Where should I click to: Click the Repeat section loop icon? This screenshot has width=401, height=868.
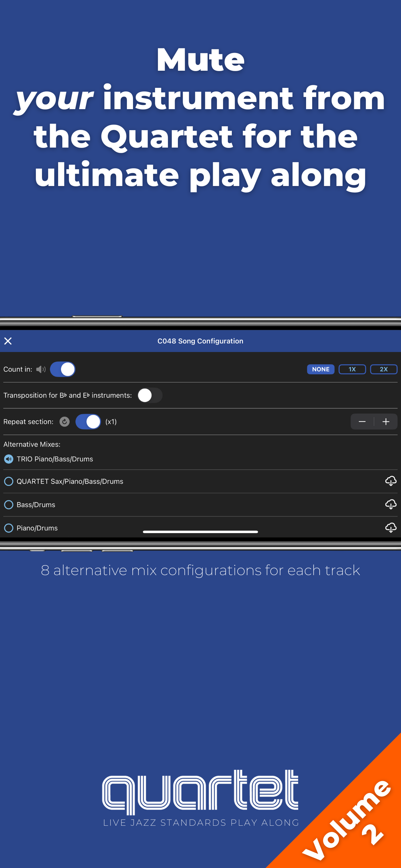tap(64, 421)
